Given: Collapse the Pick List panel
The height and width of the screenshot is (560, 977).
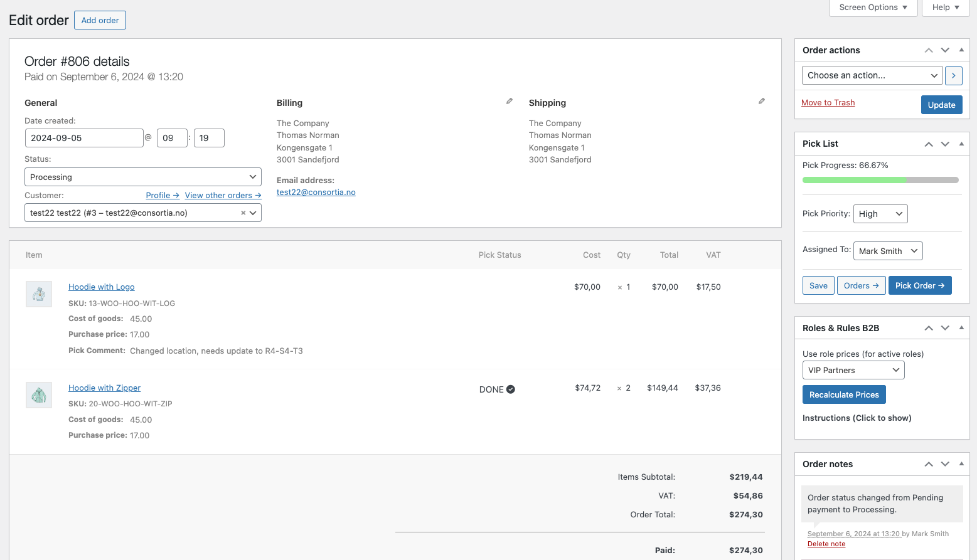Looking at the screenshot, I should (961, 144).
